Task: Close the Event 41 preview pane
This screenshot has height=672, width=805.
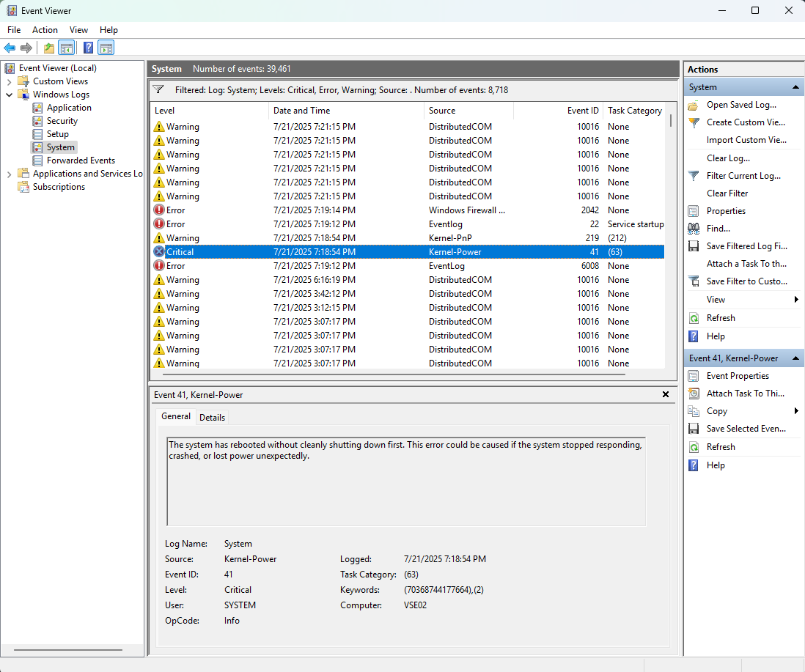Action: click(x=666, y=394)
